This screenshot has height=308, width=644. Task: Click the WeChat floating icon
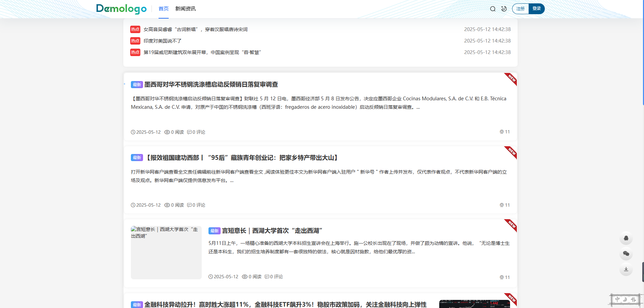(626, 254)
